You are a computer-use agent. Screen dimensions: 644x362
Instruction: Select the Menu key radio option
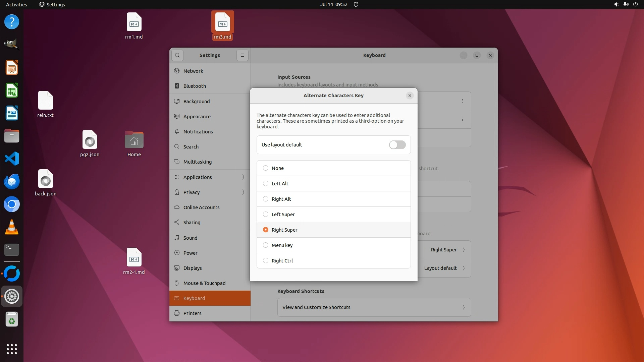coord(266,245)
